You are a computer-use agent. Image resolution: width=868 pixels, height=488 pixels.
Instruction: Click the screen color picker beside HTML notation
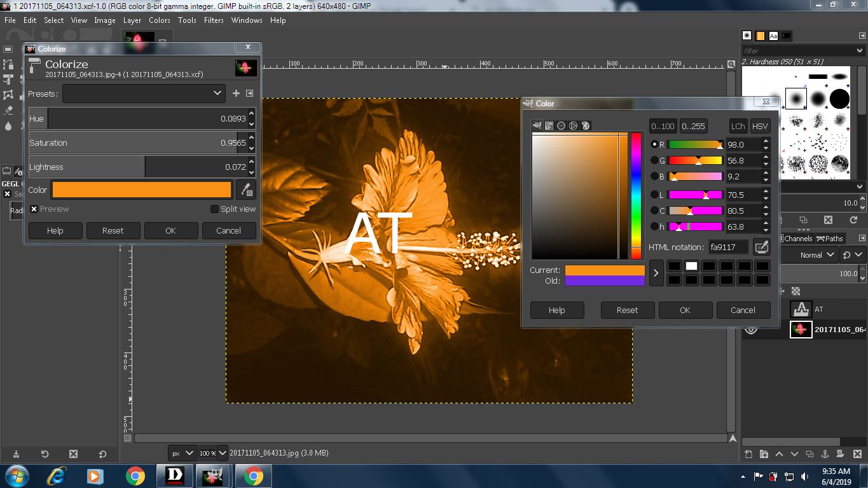(761, 247)
